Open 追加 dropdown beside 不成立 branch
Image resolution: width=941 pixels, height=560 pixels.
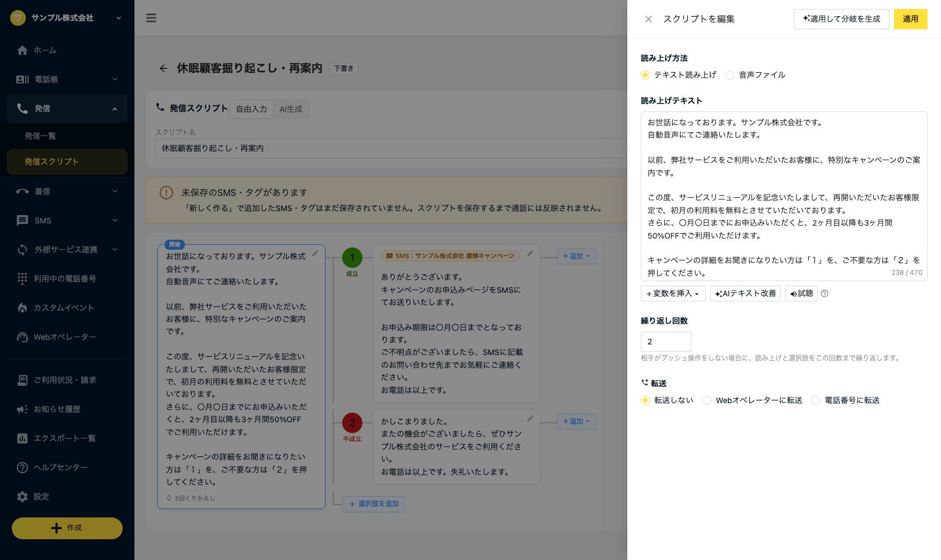point(576,422)
